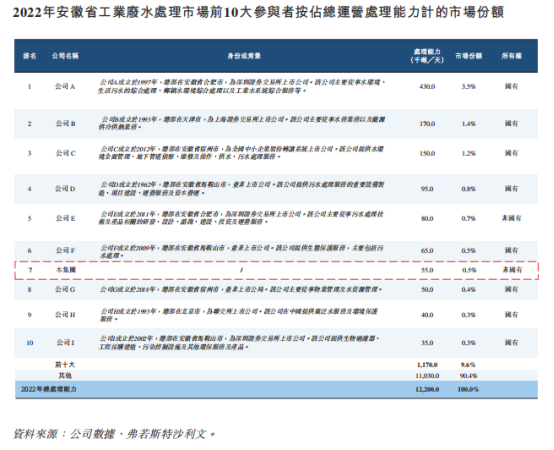Click the 公司B name cell
The height and width of the screenshot is (450, 554).
pos(65,124)
